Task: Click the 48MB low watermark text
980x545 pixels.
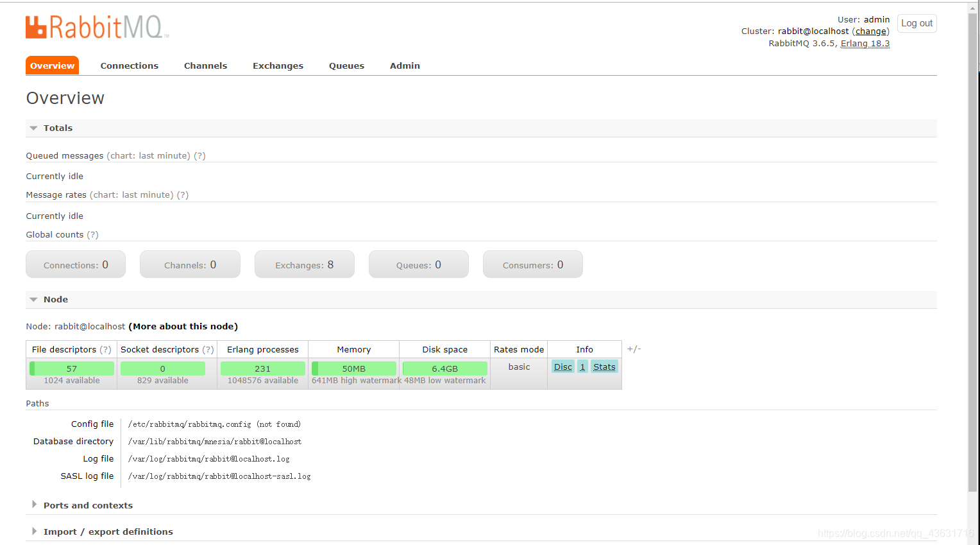Action: tap(445, 380)
